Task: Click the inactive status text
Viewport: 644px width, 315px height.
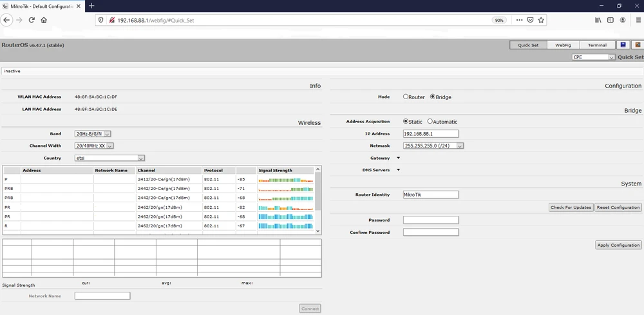Action: point(12,71)
